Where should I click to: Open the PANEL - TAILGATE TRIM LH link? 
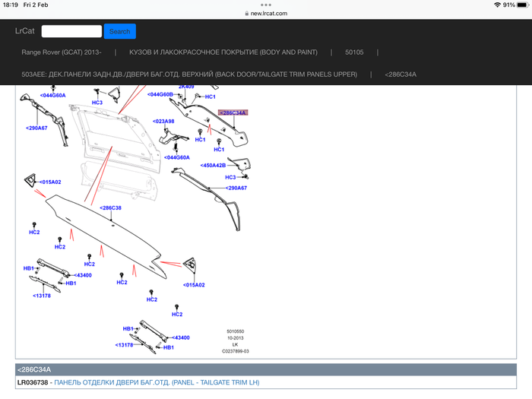coord(157,382)
